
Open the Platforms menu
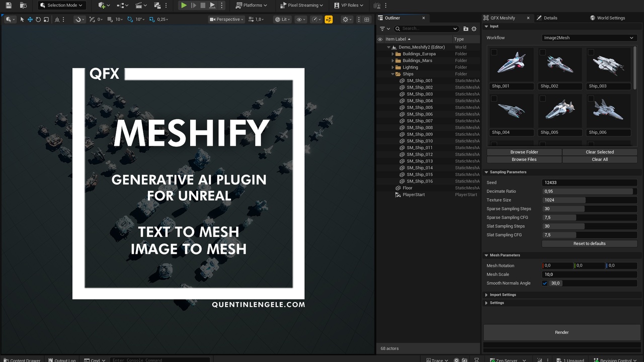tap(251, 5)
